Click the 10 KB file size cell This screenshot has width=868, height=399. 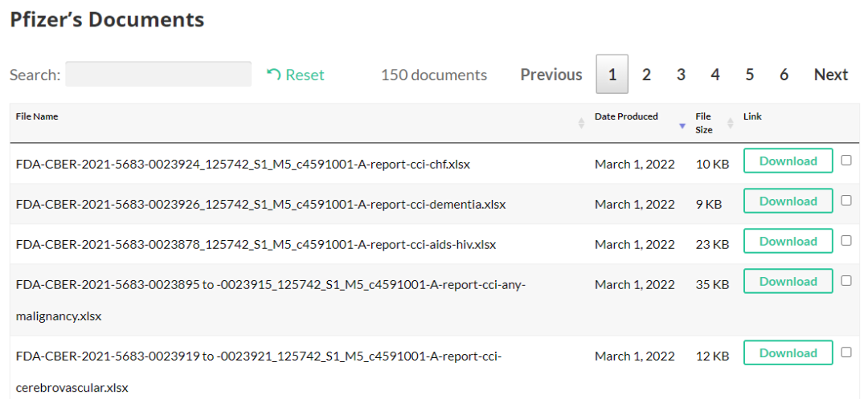coord(712,164)
